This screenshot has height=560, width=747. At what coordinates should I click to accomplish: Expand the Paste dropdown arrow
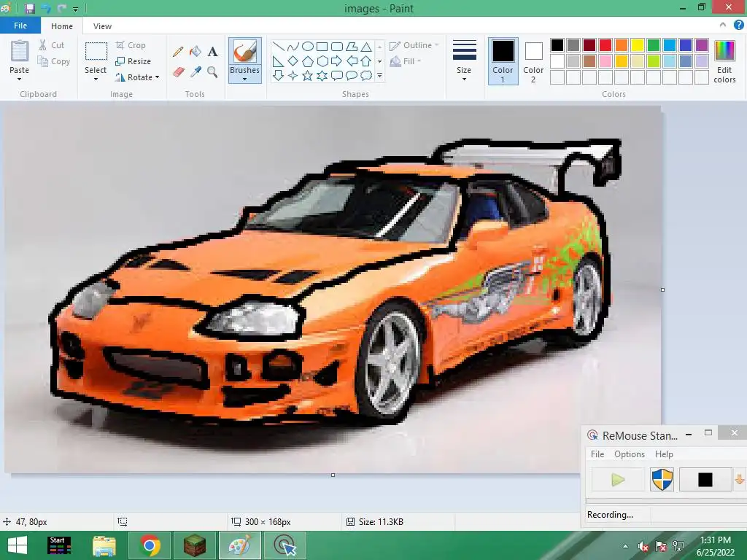(19, 79)
